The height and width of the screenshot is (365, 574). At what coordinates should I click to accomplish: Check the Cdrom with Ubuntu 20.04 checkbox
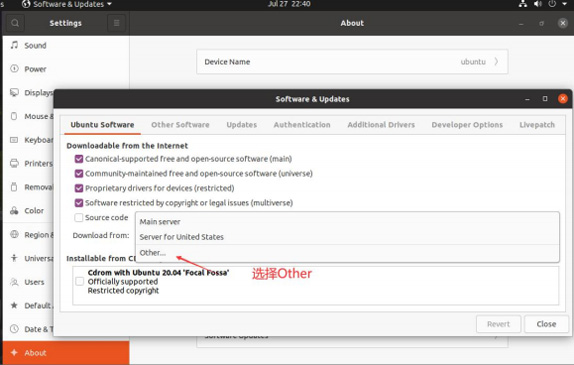79,281
